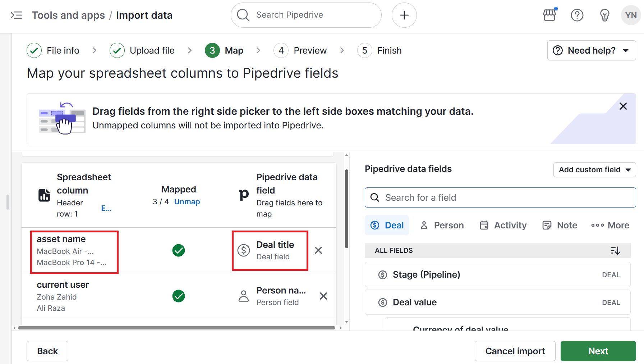Open the Pipedrive Marketplace icon
This screenshot has width=644, height=364.
coord(549,15)
